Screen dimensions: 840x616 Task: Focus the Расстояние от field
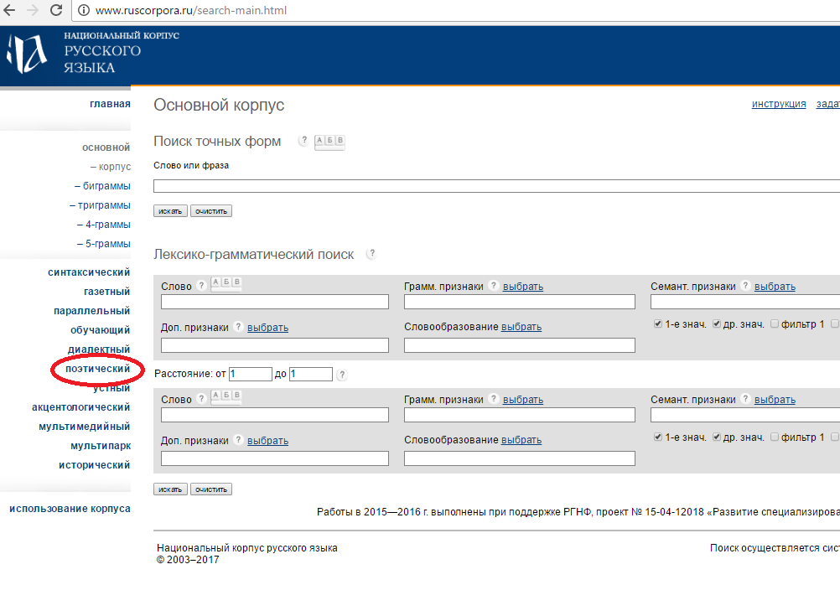tap(250, 374)
